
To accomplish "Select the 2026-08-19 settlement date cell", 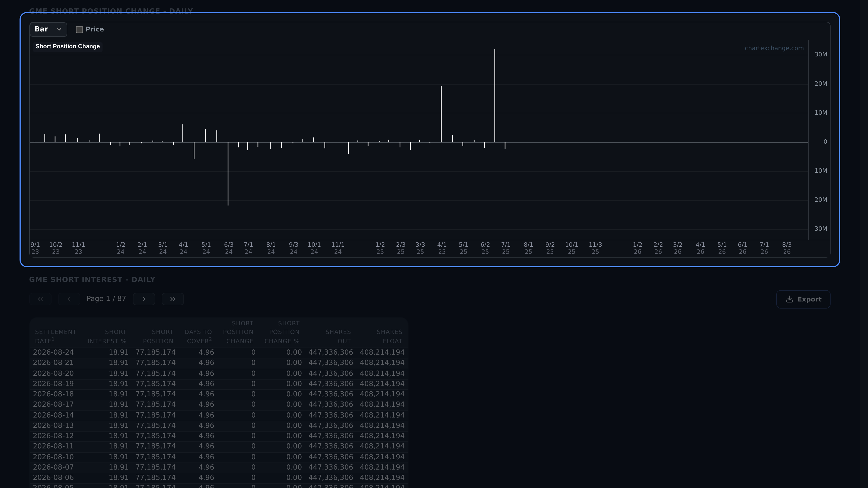I will [53, 384].
